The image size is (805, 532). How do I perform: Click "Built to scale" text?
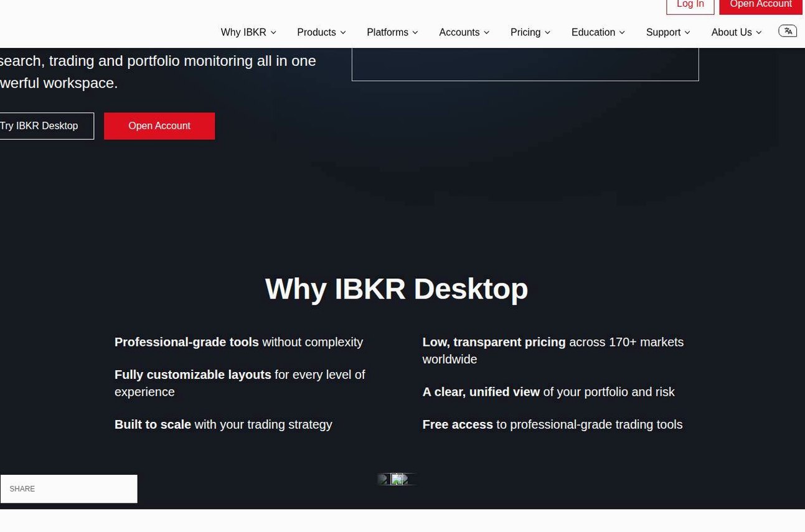[153, 424]
